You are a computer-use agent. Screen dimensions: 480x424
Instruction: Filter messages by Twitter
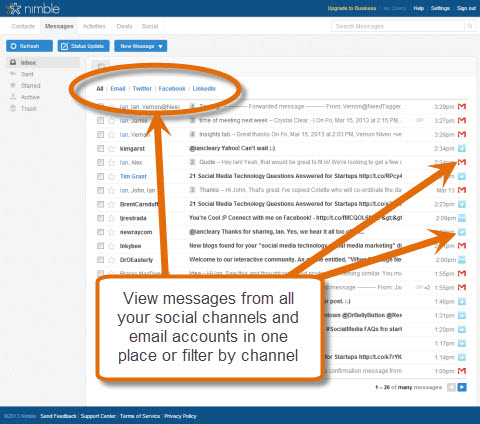tap(142, 88)
